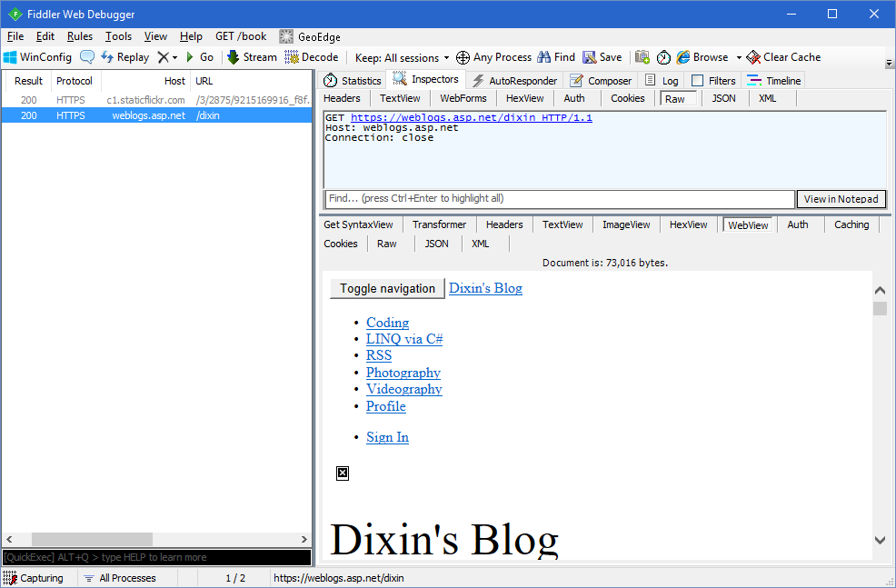The height and width of the screenshot is (588, 896).
Task: Click the camera screenshot toolbar icon
Action: [642, 57]
